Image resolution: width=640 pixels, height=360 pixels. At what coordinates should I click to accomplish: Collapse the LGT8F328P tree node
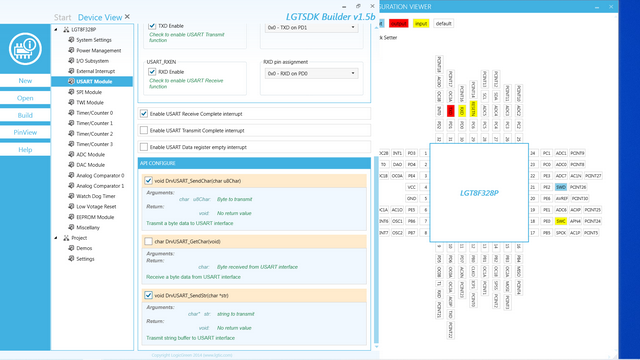click(x=56, y=29)
